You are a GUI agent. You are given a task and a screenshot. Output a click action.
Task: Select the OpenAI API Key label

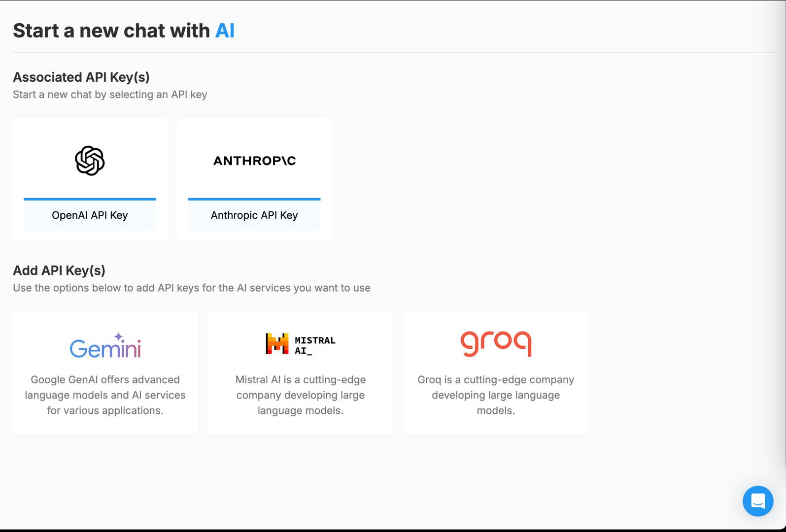pos(90,215)
